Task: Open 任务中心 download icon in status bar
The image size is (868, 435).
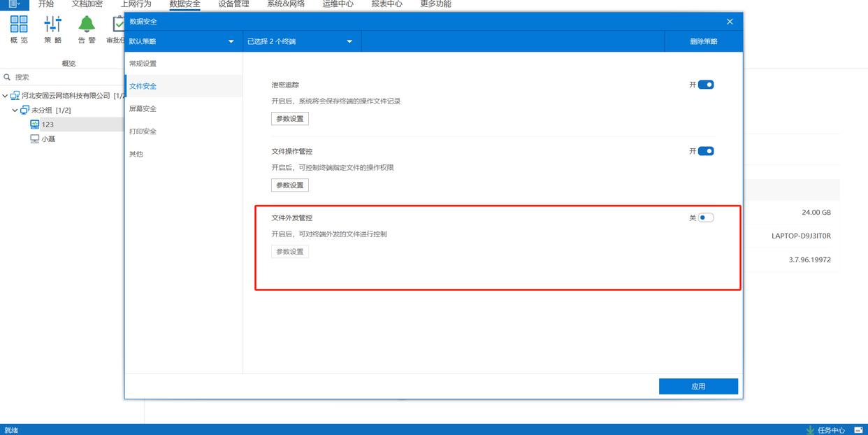Action: [811, 430]
